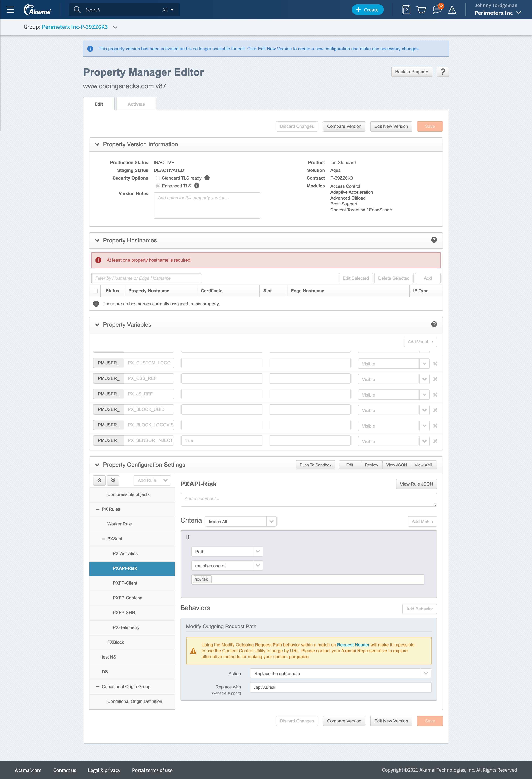Click Standard TLS ready info icon
Image resolution: width=532 pixels, height=779 pixels.
207,178
